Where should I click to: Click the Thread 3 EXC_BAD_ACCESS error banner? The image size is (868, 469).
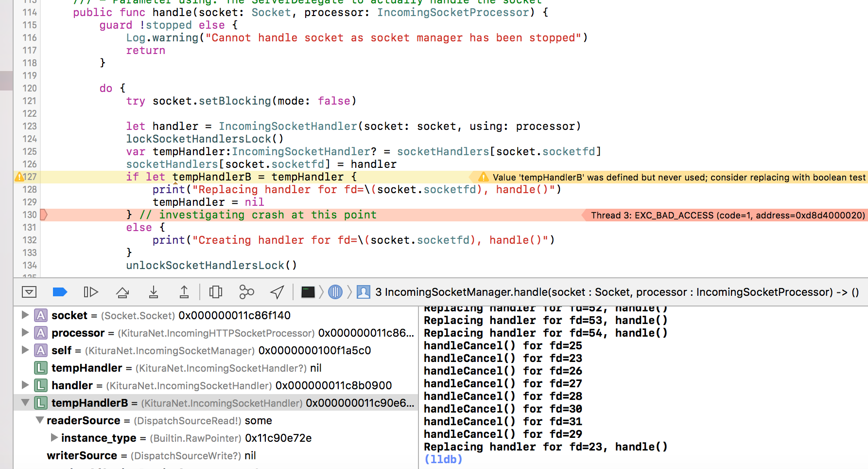724,215
